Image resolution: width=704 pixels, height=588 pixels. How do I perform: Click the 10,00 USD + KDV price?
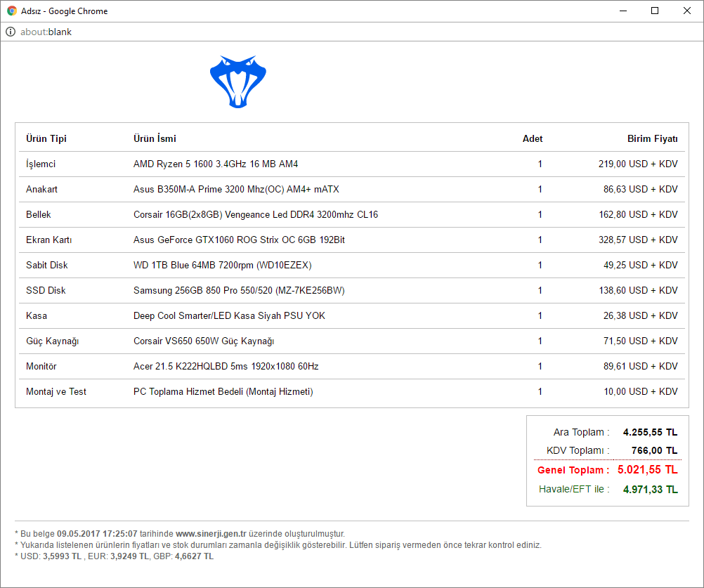coord(641,391)
